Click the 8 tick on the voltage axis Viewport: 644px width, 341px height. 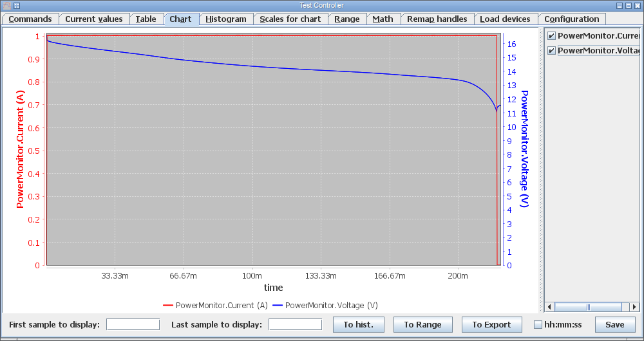509,154
